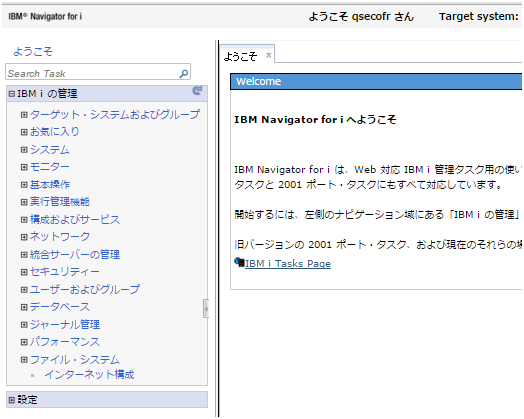The height and width of the screenshot is (419, 524).
Task: Expand the ユーザーおよびグループ node
Action: click(x=24, y=290)
